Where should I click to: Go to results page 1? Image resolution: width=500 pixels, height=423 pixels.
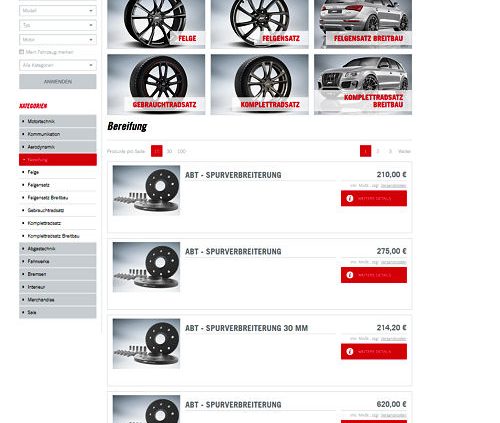click(x=365, y=151)
